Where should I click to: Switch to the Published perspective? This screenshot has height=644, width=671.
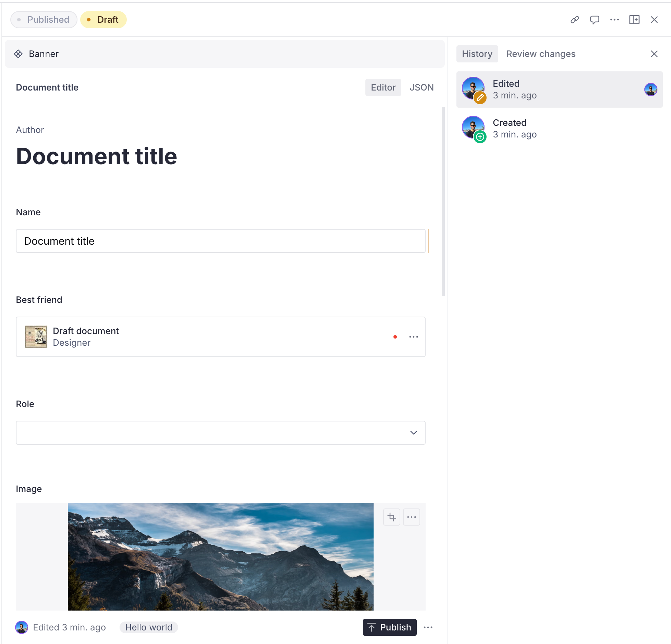pyautogui.click(x=44, y=20)
